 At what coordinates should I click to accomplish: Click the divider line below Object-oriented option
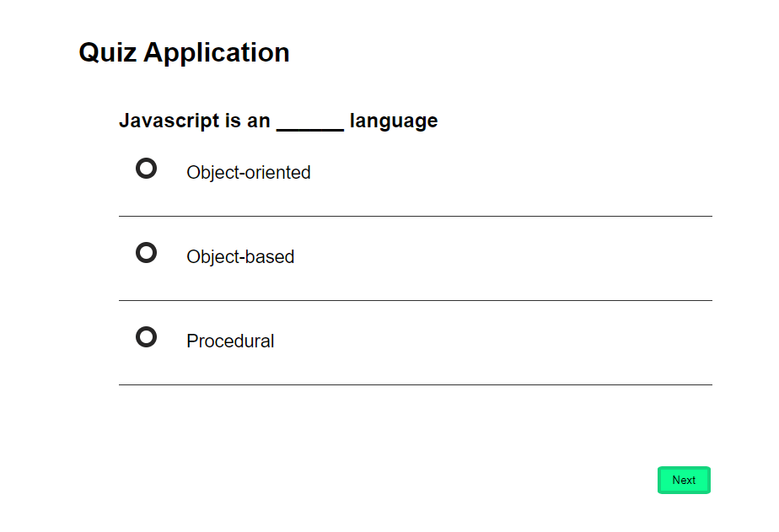415,217
